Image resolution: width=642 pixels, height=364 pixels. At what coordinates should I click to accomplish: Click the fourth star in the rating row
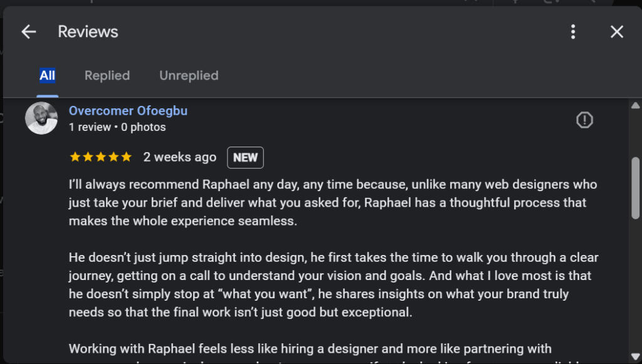(113, 157)
